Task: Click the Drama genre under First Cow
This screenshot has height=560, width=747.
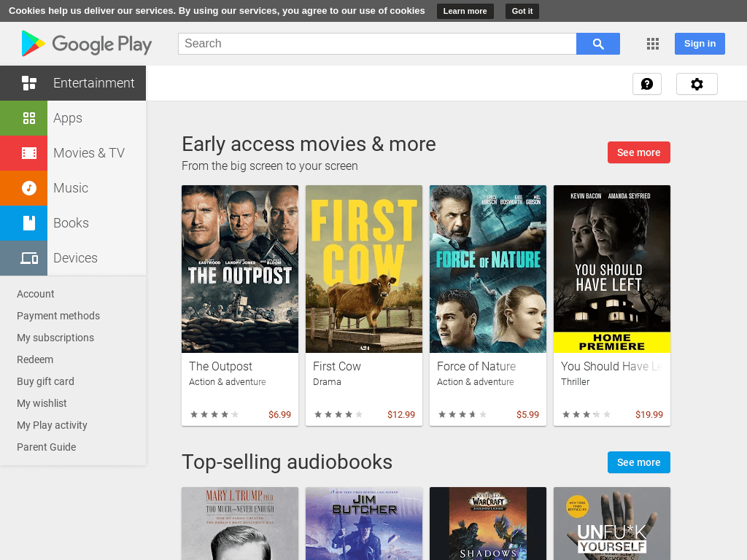Action: coord(327,382)
